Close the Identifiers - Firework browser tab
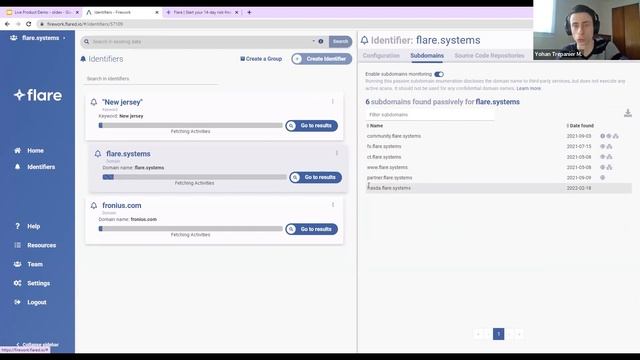Image resolution: width=640 pixels, height=360 pixels. pyautogui.click(x=157, y=12)
